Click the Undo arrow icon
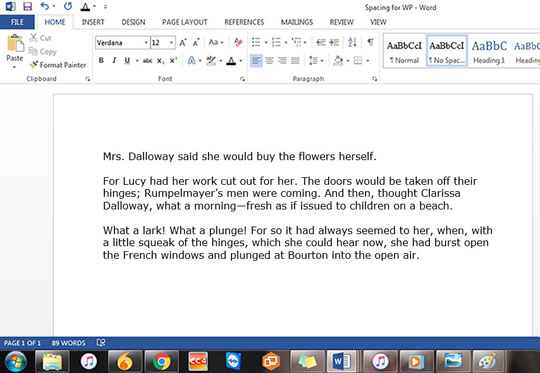 coord(45,6)
